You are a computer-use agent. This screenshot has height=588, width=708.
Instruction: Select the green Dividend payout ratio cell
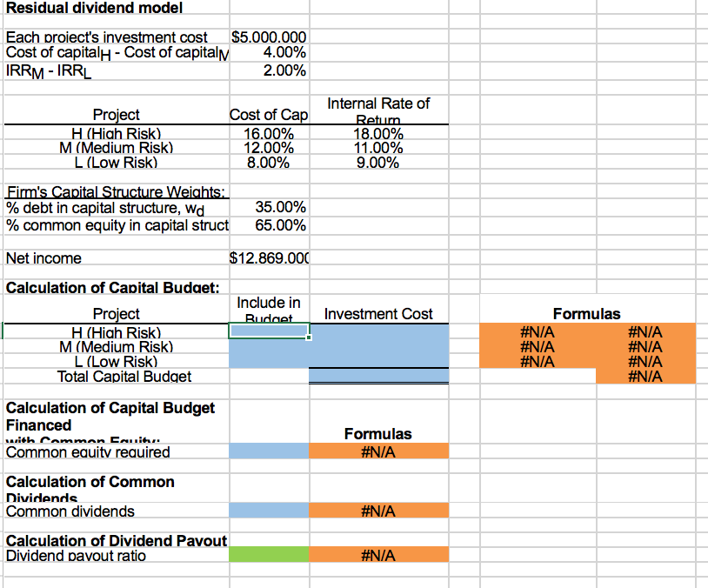266,554
